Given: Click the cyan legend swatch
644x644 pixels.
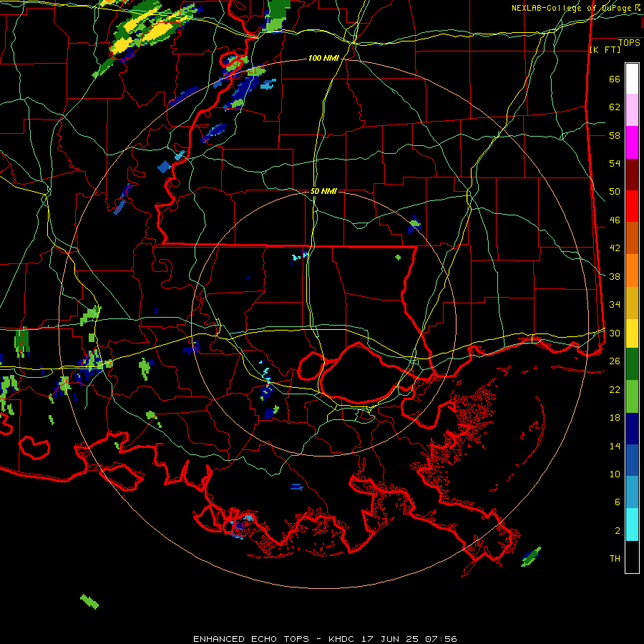Looking at the screenshot, I should 632,525.
